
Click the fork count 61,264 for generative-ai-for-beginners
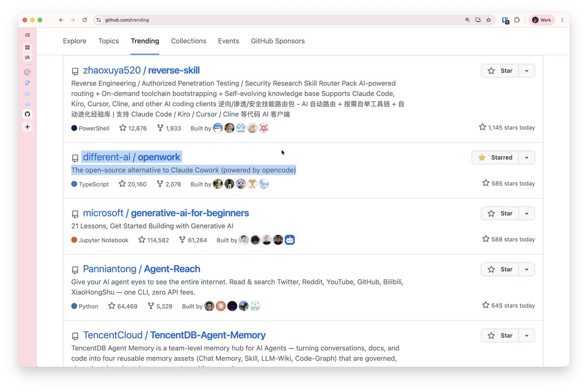coord(193,240)
